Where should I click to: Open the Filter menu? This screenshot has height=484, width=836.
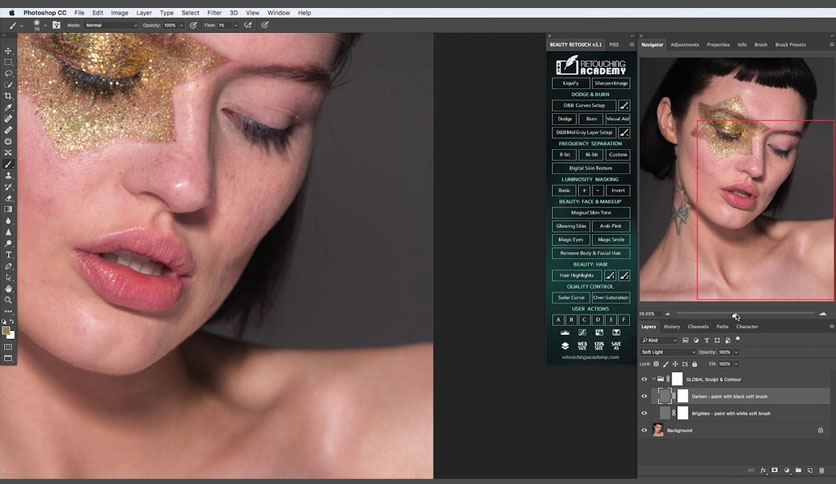coord(214,12)
